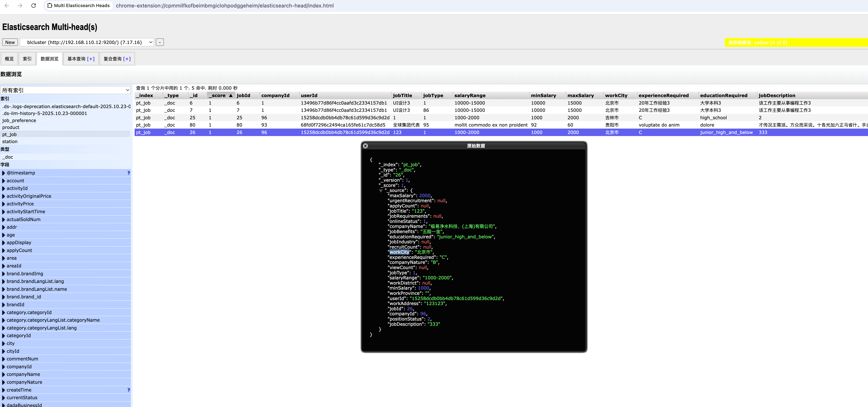The height and width of the screenshot is (407, 868).
Task: Expand the account field filter
Action: [x=4, y=181]
